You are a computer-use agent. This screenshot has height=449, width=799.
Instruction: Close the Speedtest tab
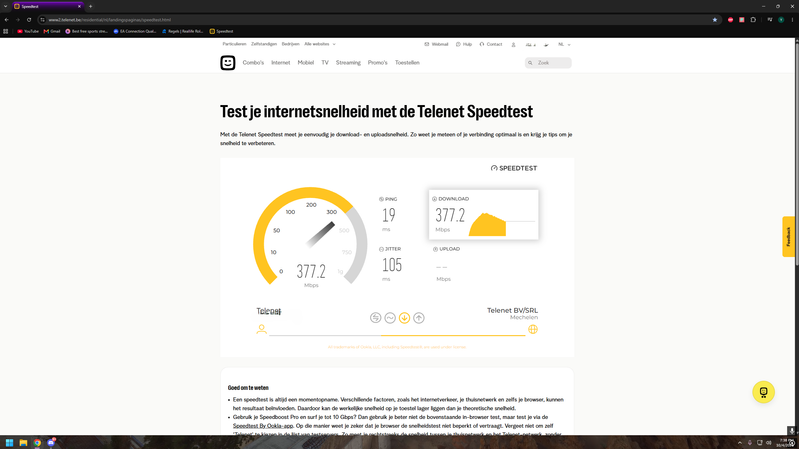tap(79, 7)
